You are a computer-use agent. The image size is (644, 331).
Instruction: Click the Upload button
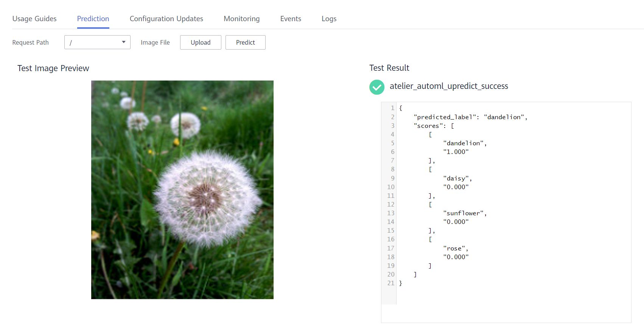point(201,42)
